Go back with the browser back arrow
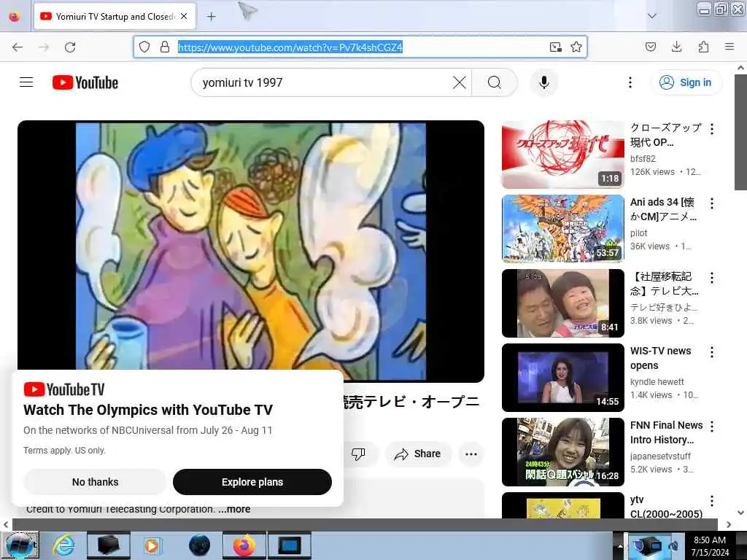The height and width of the screenshot is (560, 747). [x=18, y=47]
